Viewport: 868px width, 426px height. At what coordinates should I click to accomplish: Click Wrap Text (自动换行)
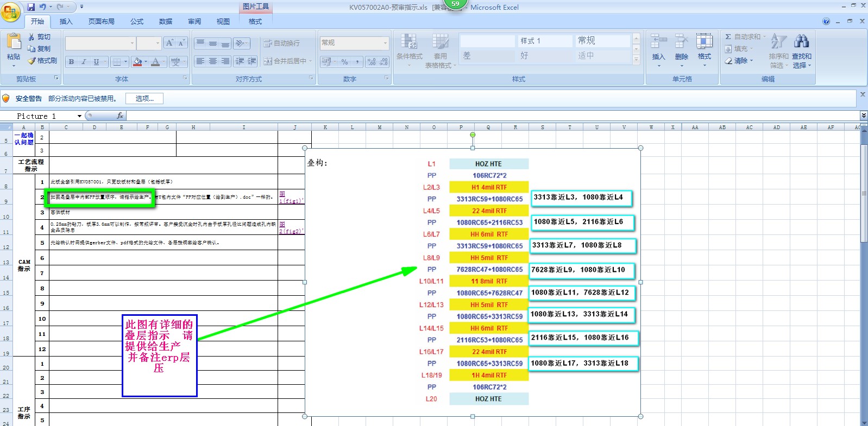coord(281,43)
